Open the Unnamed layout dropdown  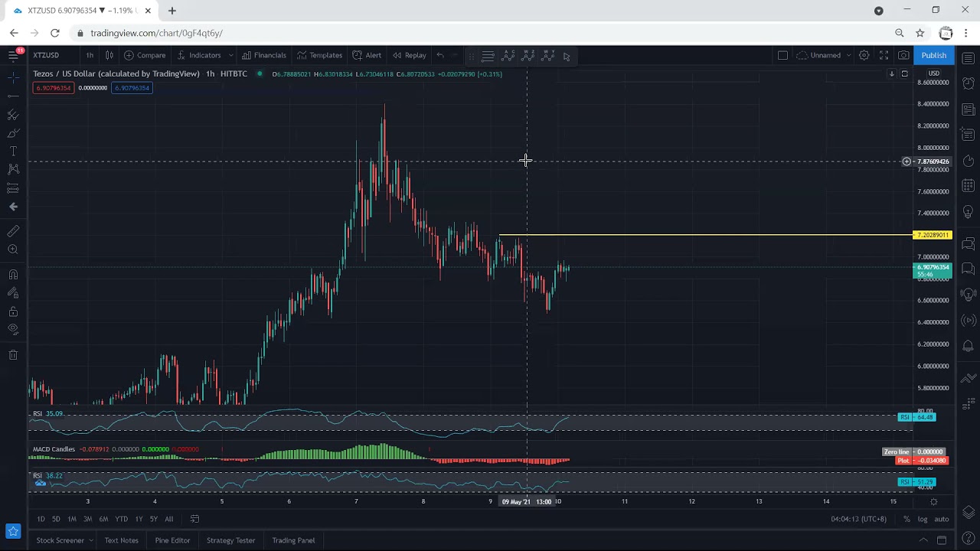824,55
